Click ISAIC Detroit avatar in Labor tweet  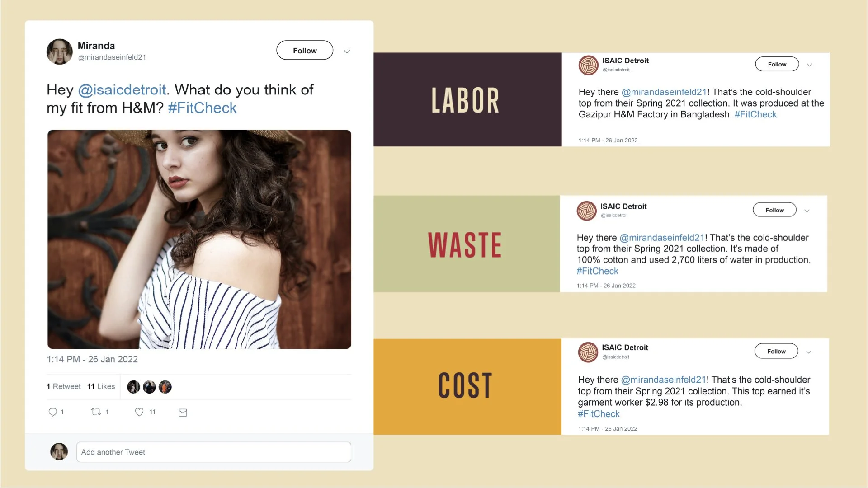pos(589,65)
